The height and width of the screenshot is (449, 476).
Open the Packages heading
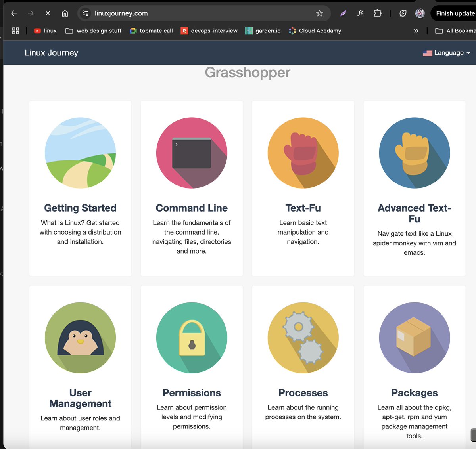(x=415, y=393)
